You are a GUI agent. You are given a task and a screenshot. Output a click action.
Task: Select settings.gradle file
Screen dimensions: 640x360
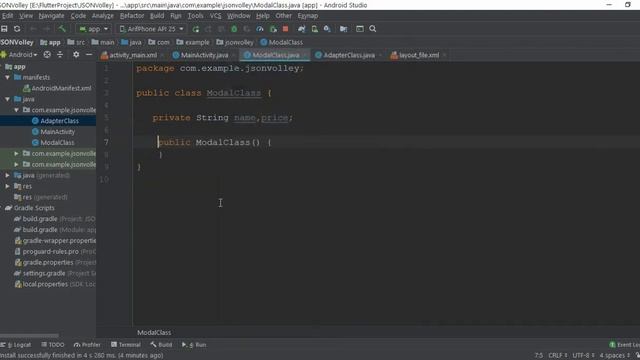click(x=44, y=273)
